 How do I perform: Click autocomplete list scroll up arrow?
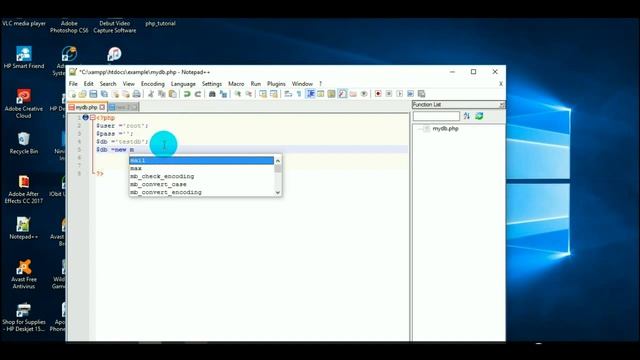click(x=278, y=160)
